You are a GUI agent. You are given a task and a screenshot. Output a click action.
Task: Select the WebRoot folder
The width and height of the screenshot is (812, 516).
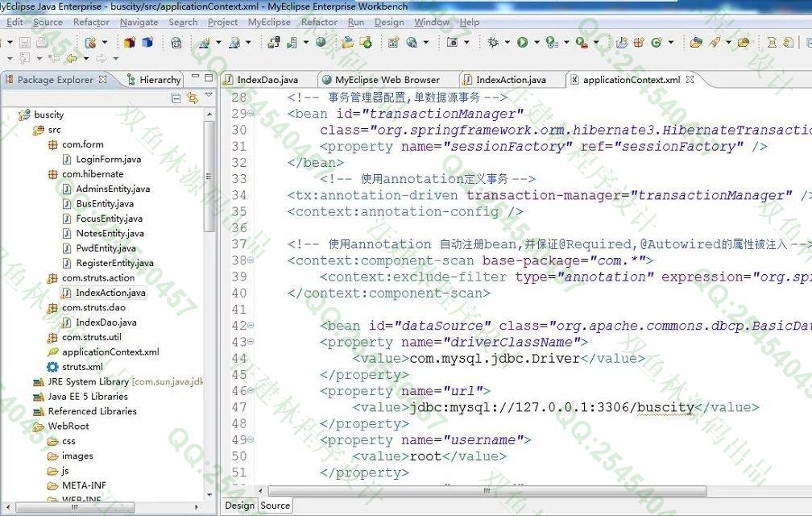pos(68,426)
